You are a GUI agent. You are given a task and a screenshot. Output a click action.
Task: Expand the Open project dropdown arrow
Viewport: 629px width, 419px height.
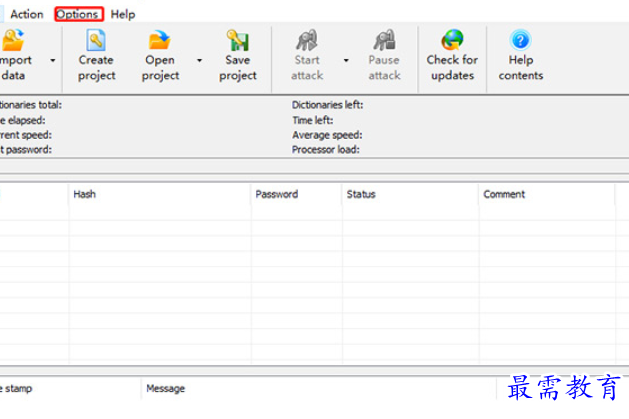point(199,60)
